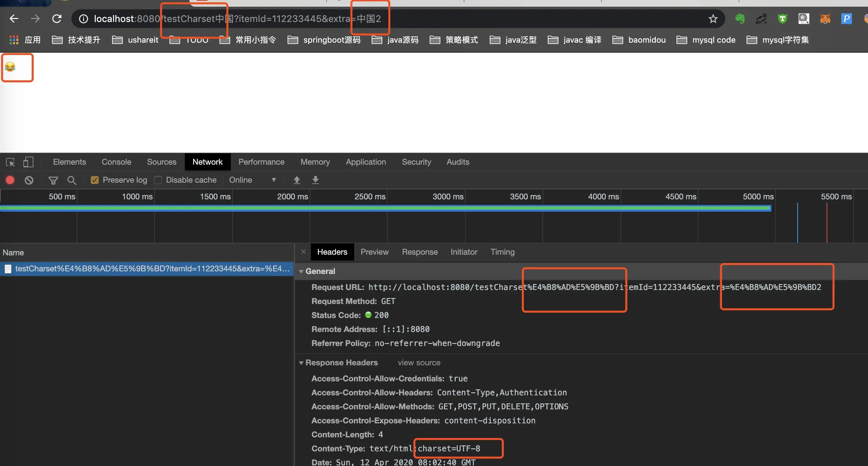Reload the page
Image resolution: width=868 pixels, height=466 pixels.
tap(57, 19)
